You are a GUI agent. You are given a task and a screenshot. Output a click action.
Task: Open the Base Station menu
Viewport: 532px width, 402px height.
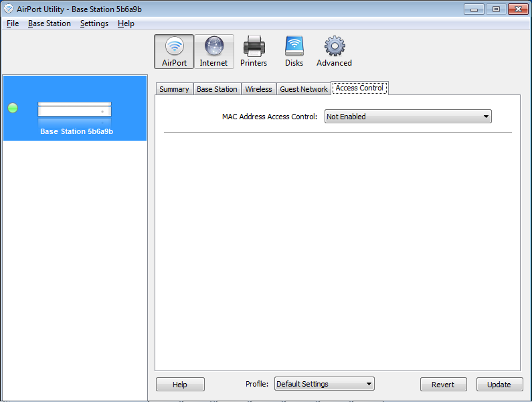[50, 23]
